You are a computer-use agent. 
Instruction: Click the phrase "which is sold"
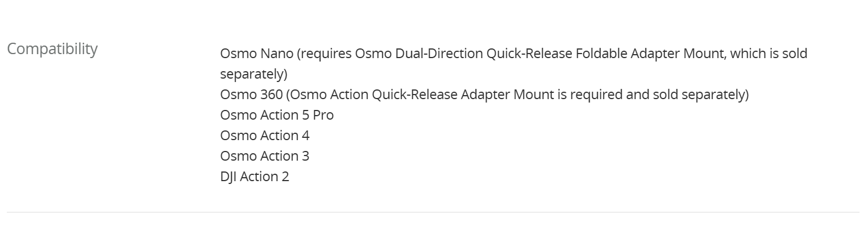click(769, 54)
